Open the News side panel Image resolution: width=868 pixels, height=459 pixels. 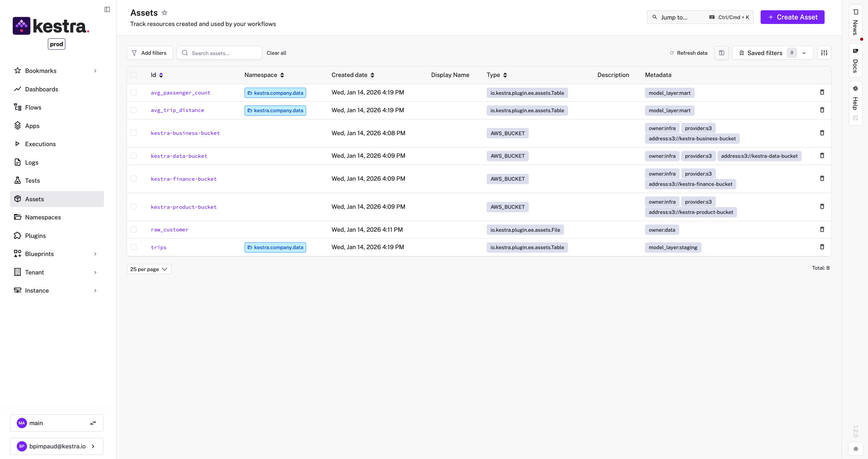855,22
